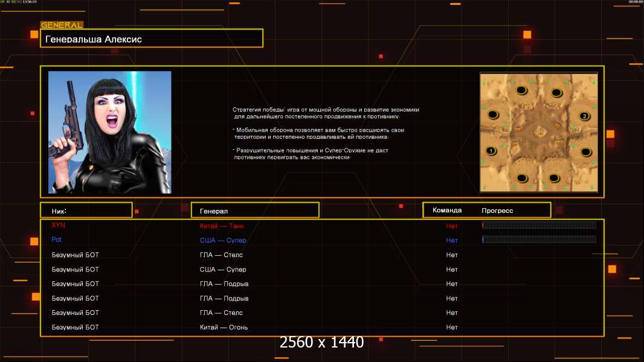Click the Генеральша Алексис name field
644x362 pixels.
click(x=152, y=39)
